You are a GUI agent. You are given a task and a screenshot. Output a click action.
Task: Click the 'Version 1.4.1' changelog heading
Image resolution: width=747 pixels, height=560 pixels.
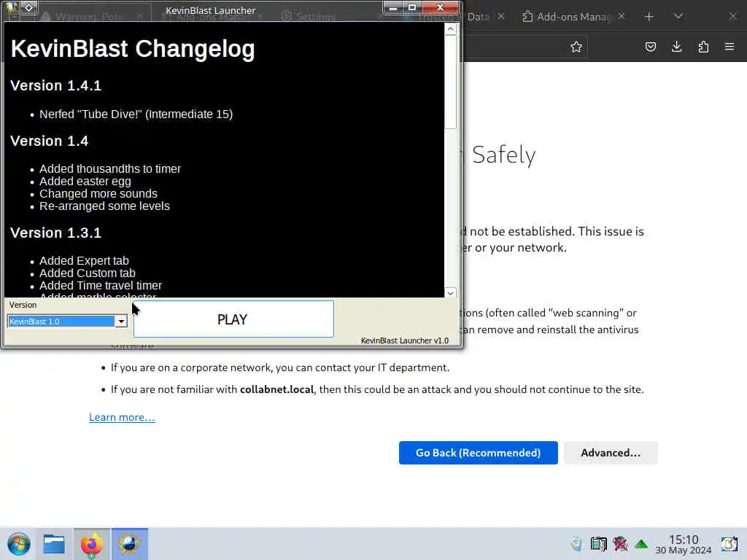click(x=55, y=86)
